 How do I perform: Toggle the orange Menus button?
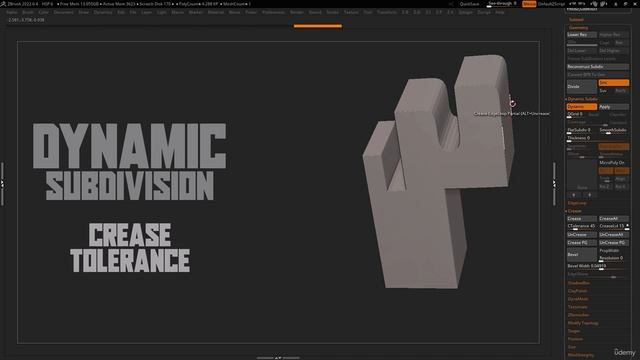529,4
